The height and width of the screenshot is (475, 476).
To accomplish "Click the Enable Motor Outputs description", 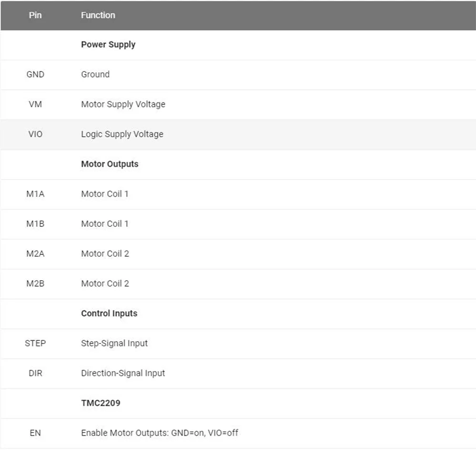I will coord(159,433).
